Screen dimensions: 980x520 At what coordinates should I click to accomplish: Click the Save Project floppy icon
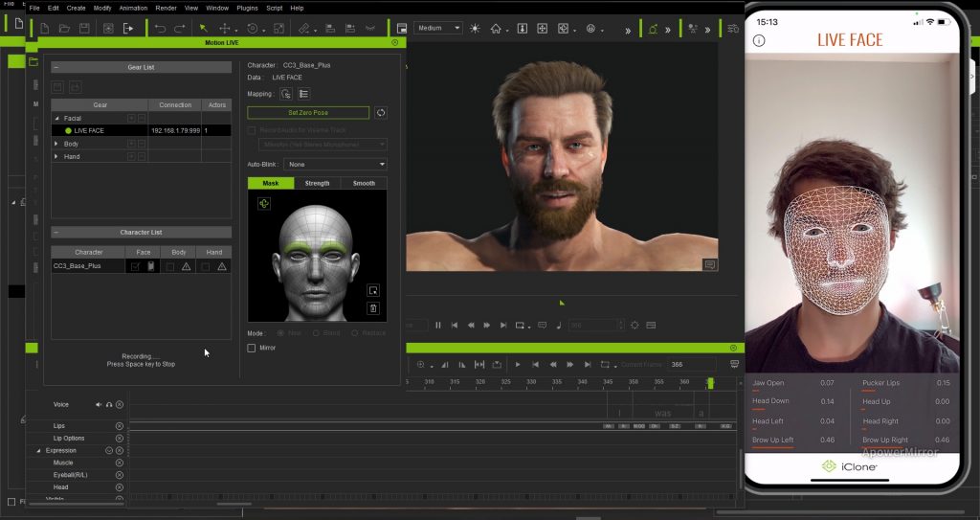pos(84,28)
